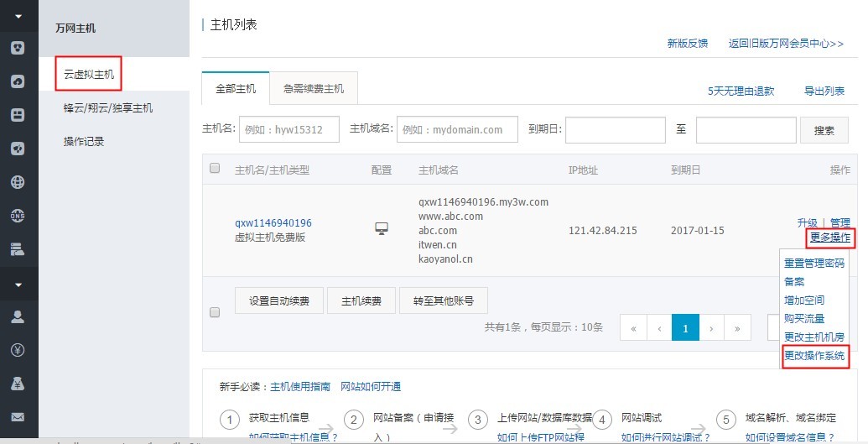Click the monitor icon in the 配置 column
This screenshot has height=444, width=868.
click(381, 228)
